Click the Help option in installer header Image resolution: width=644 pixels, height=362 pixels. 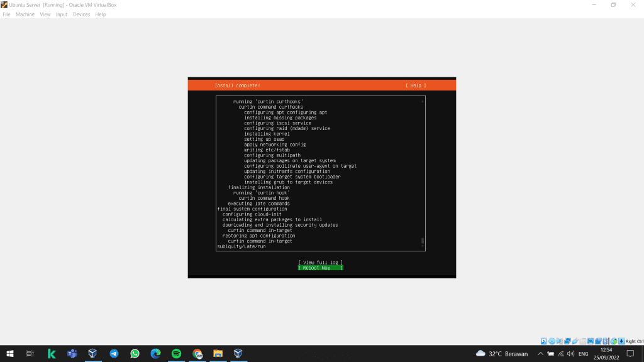(x=415, y=85)
